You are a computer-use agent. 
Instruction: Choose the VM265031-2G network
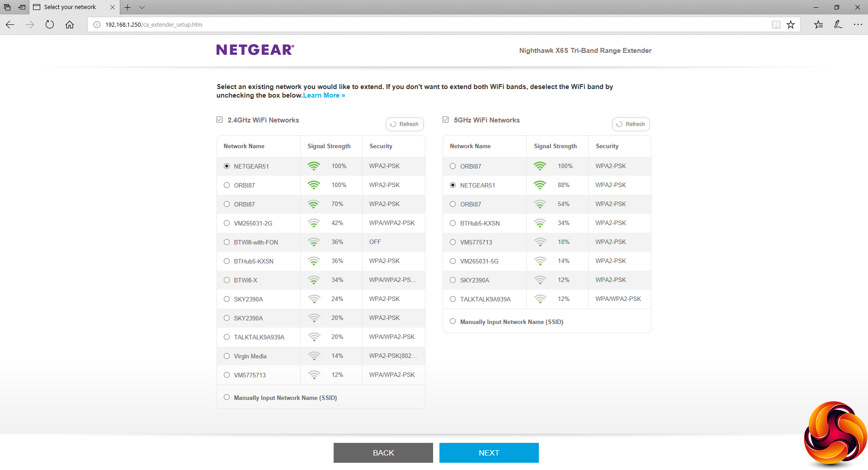coord(227,223)
